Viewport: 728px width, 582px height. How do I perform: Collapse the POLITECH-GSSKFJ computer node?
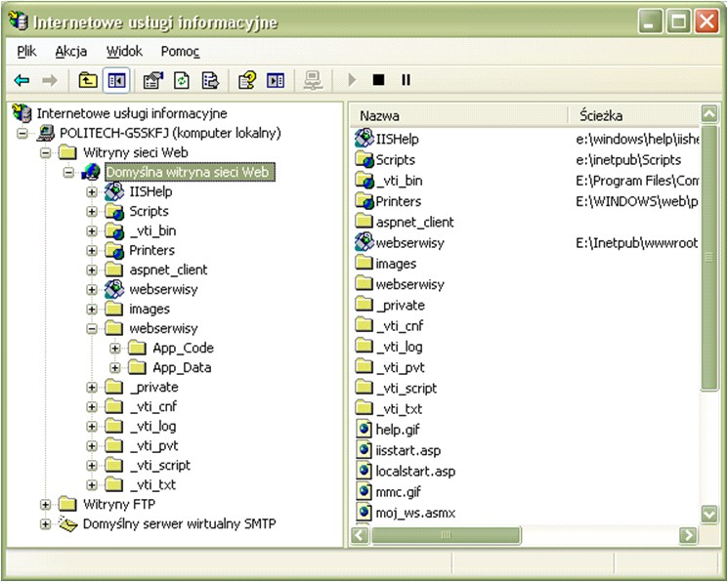click(x=21, y=133)
